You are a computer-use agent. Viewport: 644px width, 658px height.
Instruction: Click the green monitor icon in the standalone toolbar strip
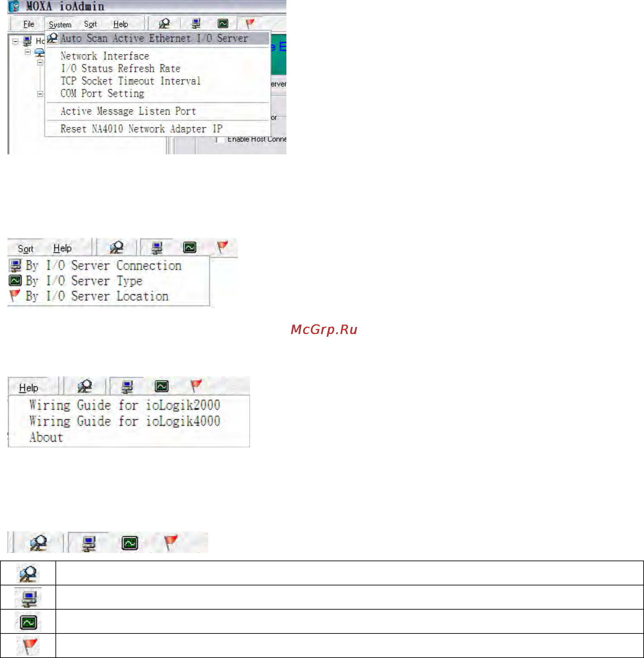coord(130,543)
